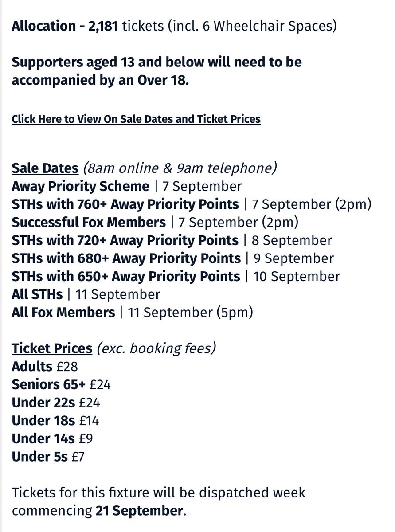The width and height of the screenshot is (395, 532).
Task: Click the STHs with 760+ Away Priority Points line
Action: click(x=192, y=204)
